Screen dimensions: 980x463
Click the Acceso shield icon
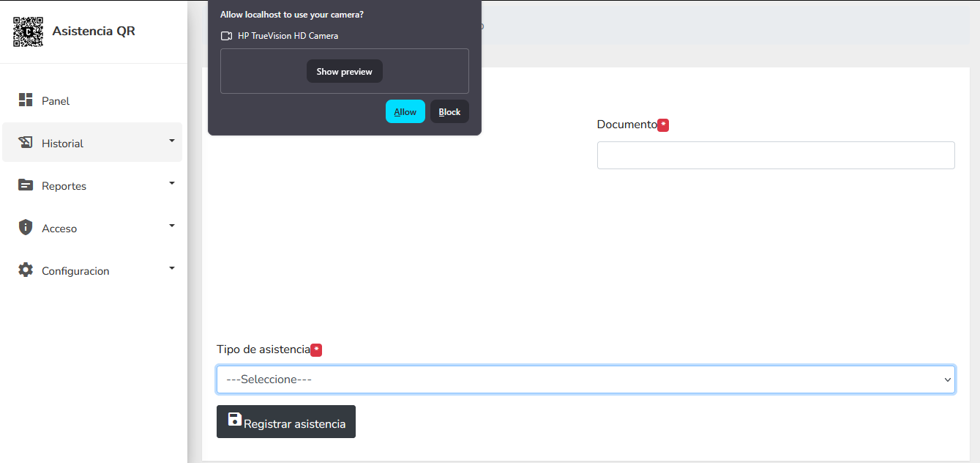(x=26, y=228)
